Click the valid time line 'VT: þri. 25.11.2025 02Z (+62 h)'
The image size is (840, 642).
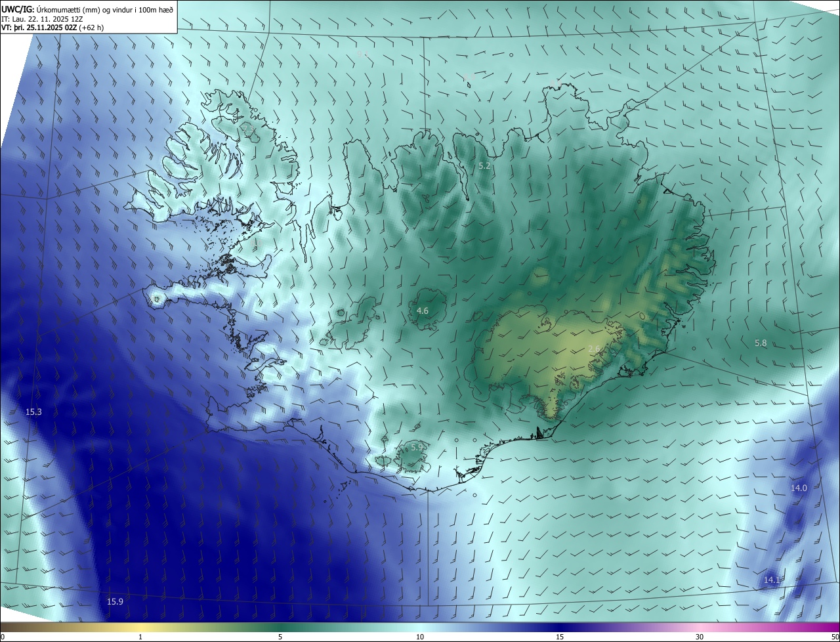[52, 28]
